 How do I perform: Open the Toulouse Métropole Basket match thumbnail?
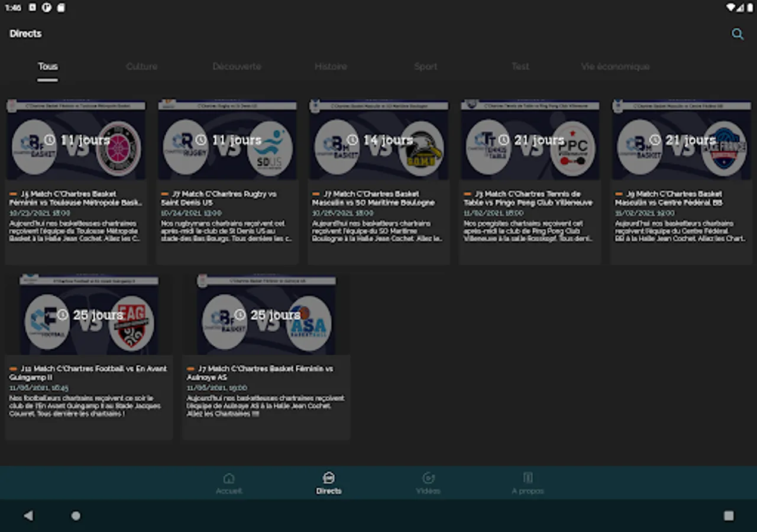(x=76, y=140)
